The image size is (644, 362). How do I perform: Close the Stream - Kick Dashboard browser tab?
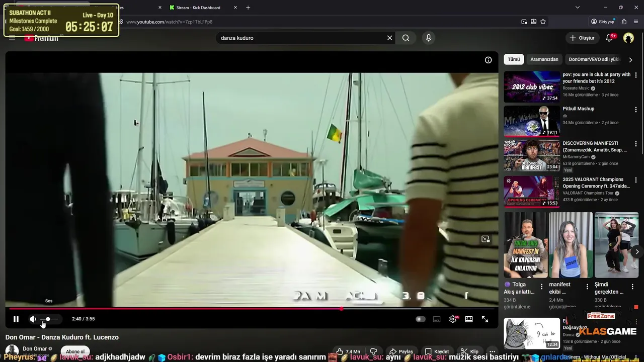point(234,8)
